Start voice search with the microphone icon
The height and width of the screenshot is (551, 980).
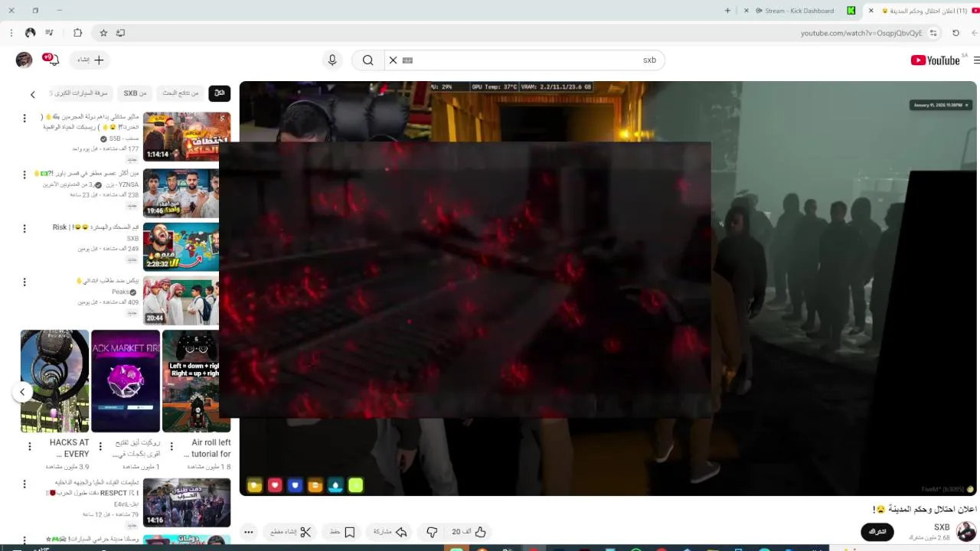tap(332, 60)
